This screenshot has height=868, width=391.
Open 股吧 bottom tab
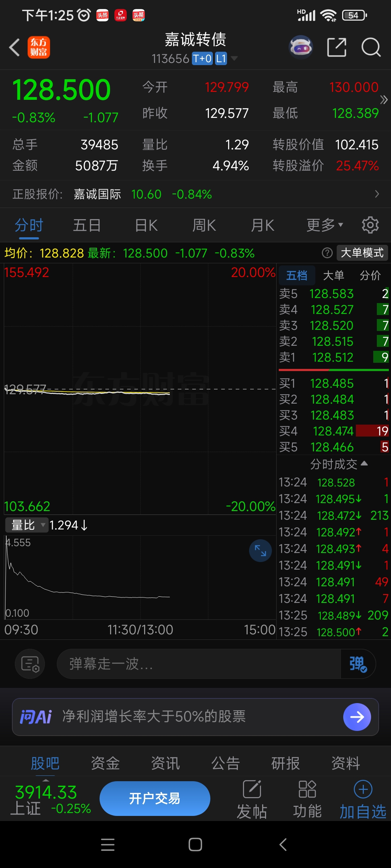(45, 763)
